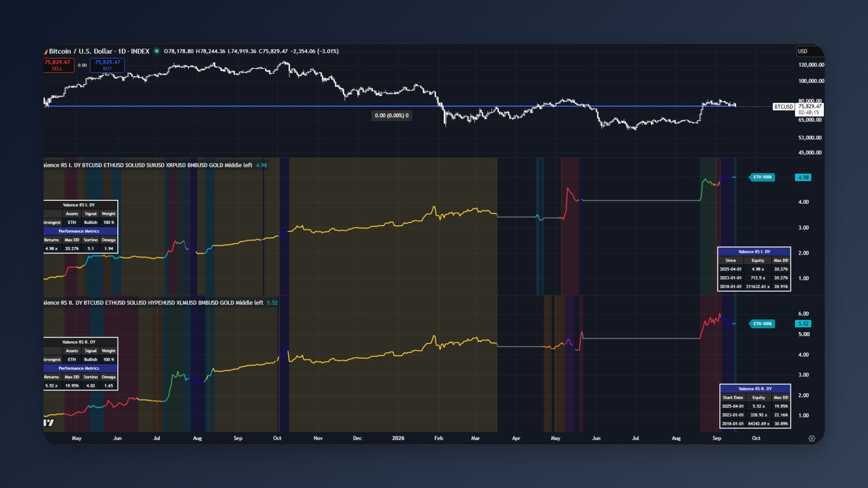Click the 2026 label on time axis
This screenshot has height=488, width=868.
[x=398, y=438]
